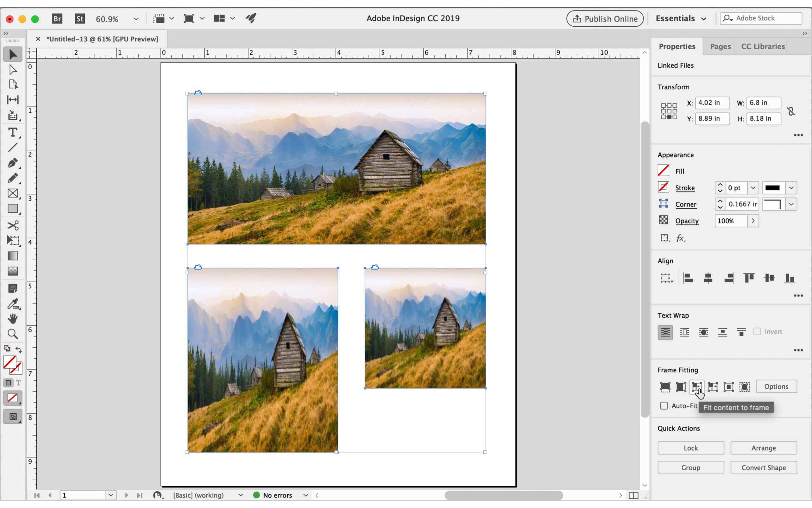Viewport: 812px width, 508px height.
Task: Switch to the Pages tab
Action: [x=720, y=46]
